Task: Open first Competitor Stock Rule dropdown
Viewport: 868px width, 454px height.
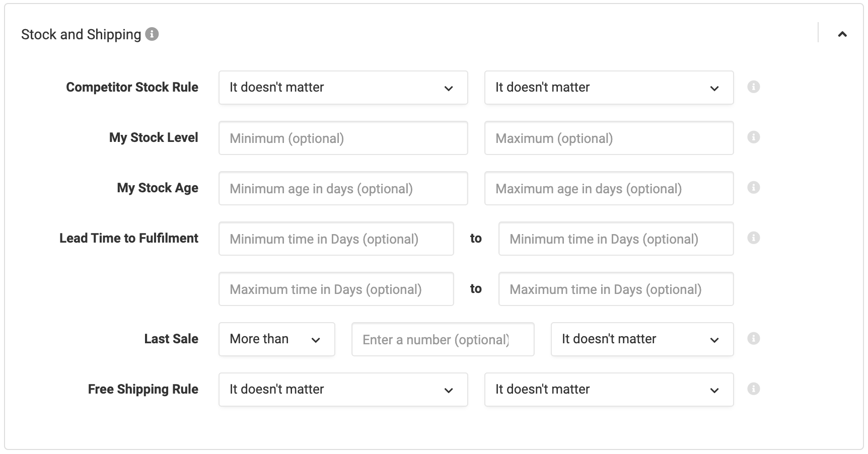Action: click(x=343, y=88)
